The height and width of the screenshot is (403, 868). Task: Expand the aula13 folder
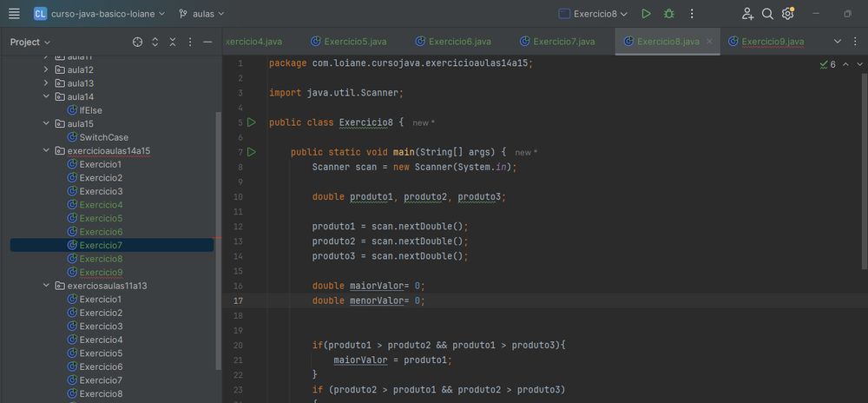tap(47, 83)
